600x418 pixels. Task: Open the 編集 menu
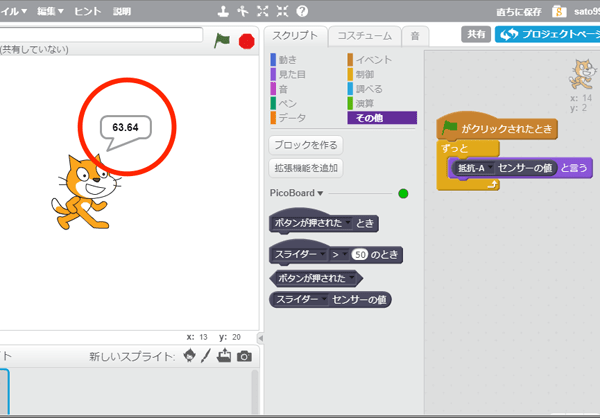(x=50, y=11)
